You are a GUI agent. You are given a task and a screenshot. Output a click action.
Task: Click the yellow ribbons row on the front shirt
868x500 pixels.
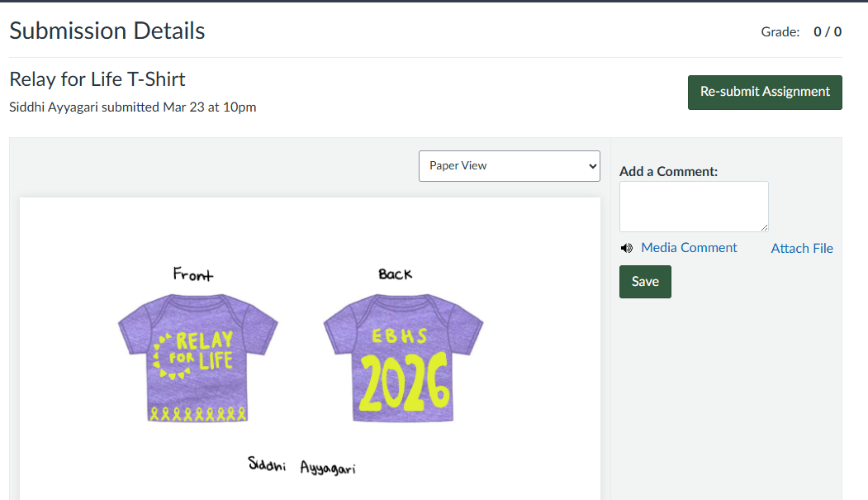[198, 412]
